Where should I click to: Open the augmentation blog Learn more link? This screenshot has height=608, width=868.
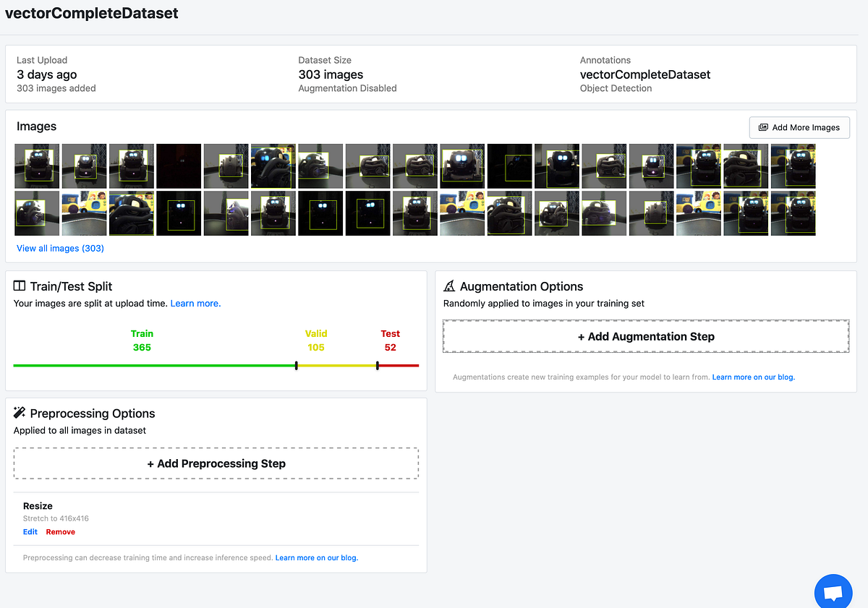pos(753,377)
